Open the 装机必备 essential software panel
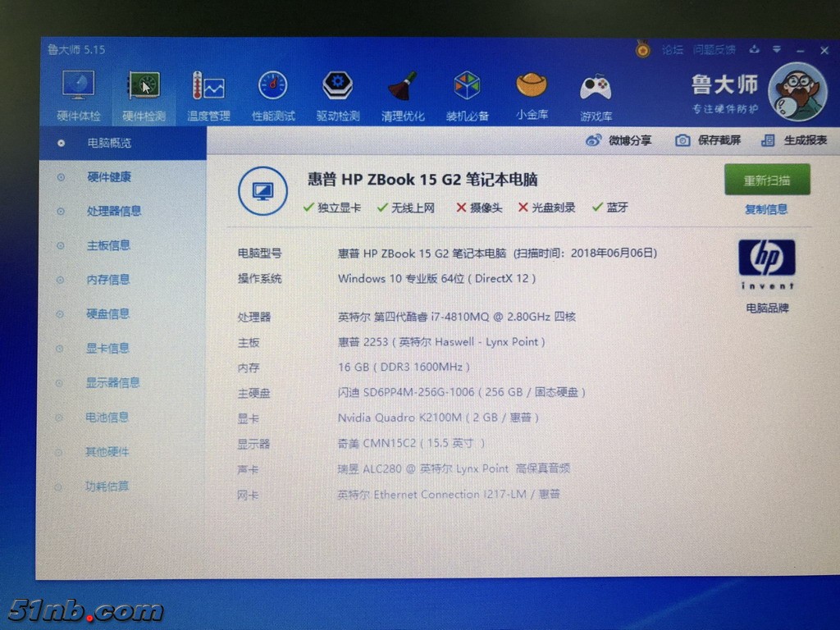 click(x=467, y=90)
